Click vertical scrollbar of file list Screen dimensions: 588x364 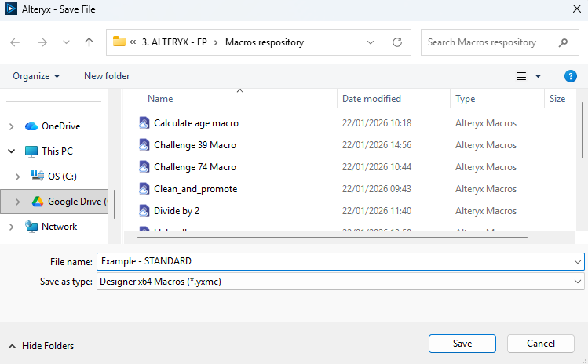point(583,130)
